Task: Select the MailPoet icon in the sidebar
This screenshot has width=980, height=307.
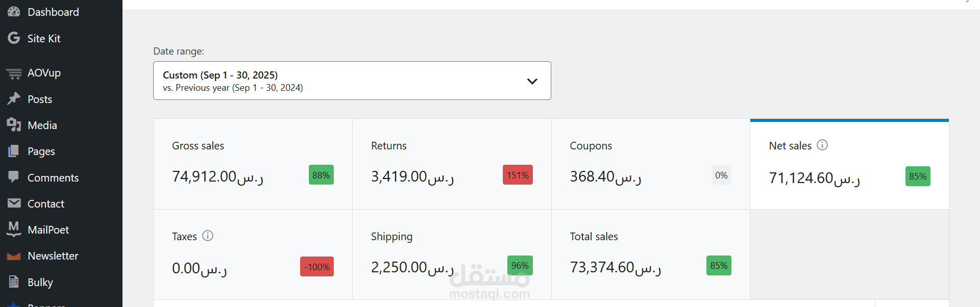Action: click(13, 229)
